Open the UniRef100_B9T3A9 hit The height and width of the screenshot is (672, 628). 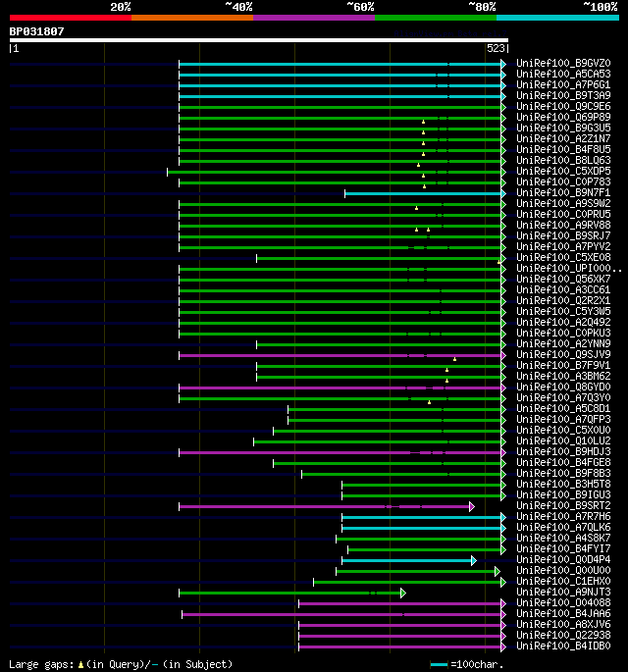(x=563, y=95)
